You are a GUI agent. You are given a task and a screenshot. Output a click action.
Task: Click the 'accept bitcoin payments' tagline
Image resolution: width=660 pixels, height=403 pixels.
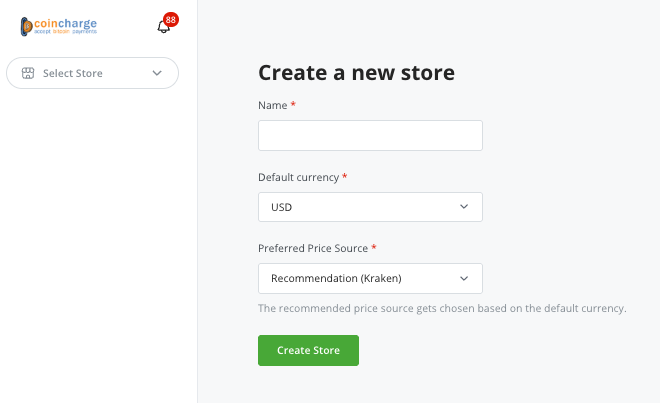tap(65, 32)
